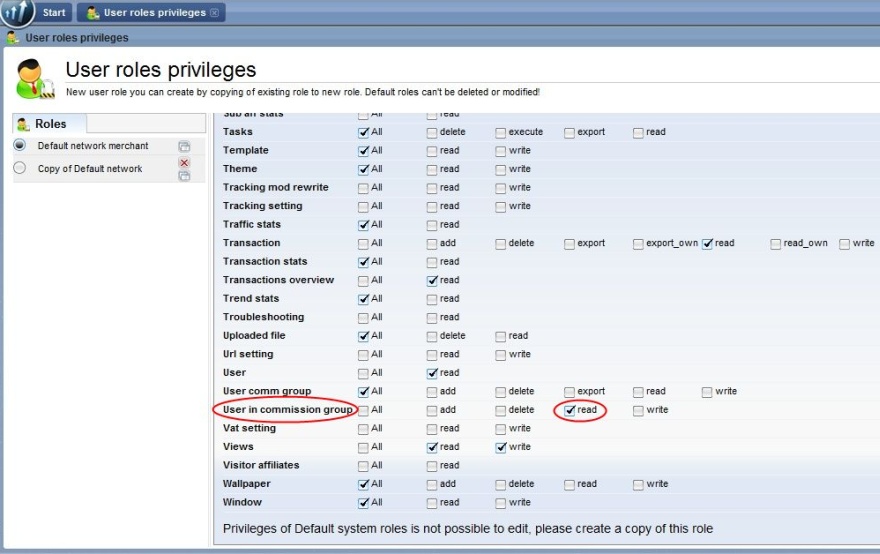The image size is (880, 554).
Task: Delete the Copy of Default network role
Action: click(184, 162)
